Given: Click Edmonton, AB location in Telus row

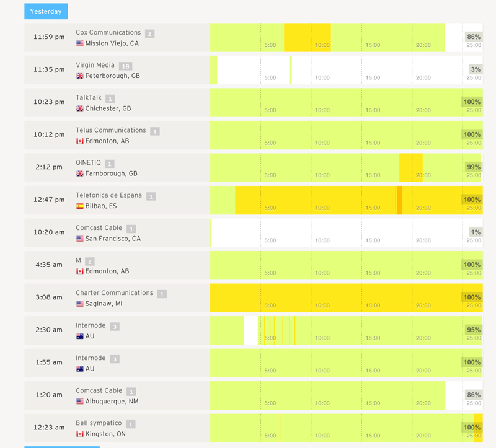Looking at the screenshot, I should (x=107, y=141).
